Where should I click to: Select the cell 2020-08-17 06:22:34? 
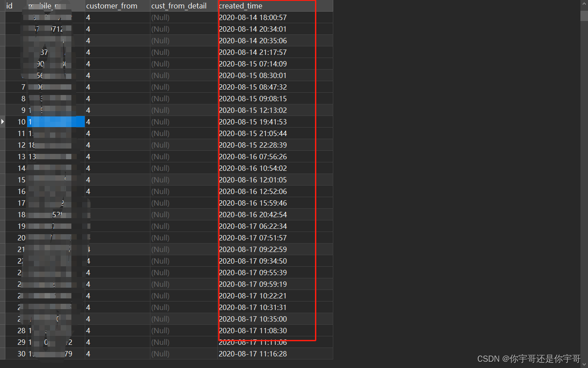[x=275, y=226]
